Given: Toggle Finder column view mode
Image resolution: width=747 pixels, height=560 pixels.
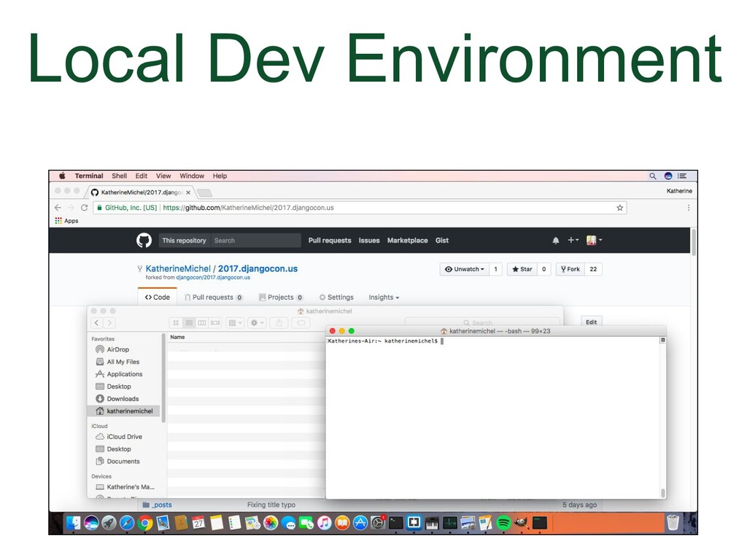Looking at the screenshot, I should pos(202,322).
